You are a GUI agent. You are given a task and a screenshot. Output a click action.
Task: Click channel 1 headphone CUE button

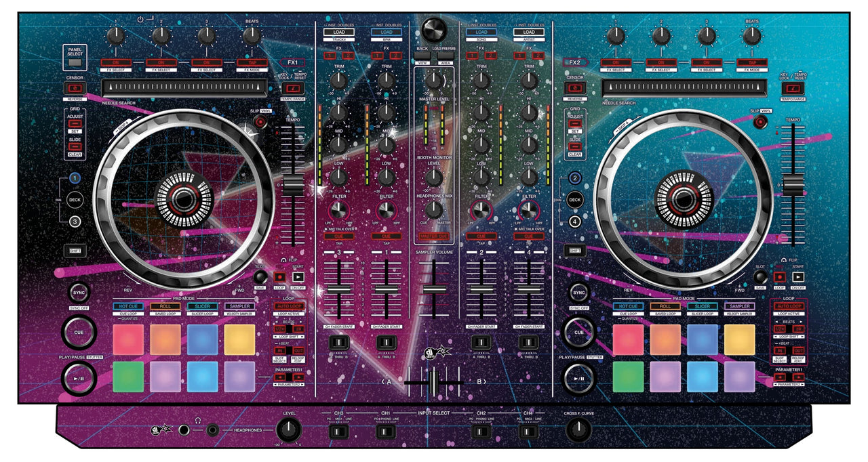point(386,236)
